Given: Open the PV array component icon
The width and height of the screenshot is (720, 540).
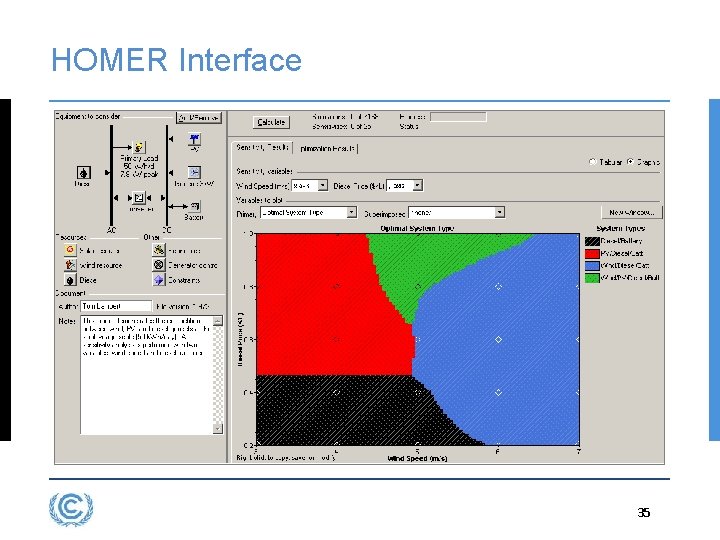Looking at the screenshot, I should (x=194, y=139).
